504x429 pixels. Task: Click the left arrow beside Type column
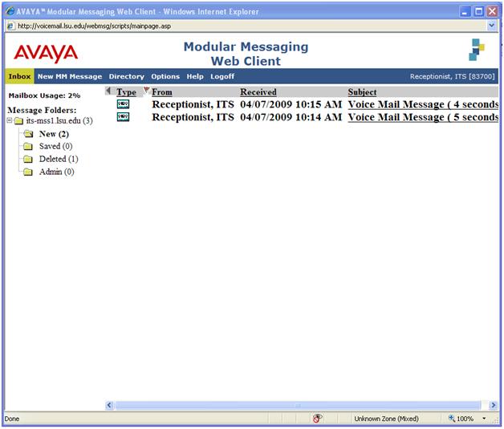108,91
